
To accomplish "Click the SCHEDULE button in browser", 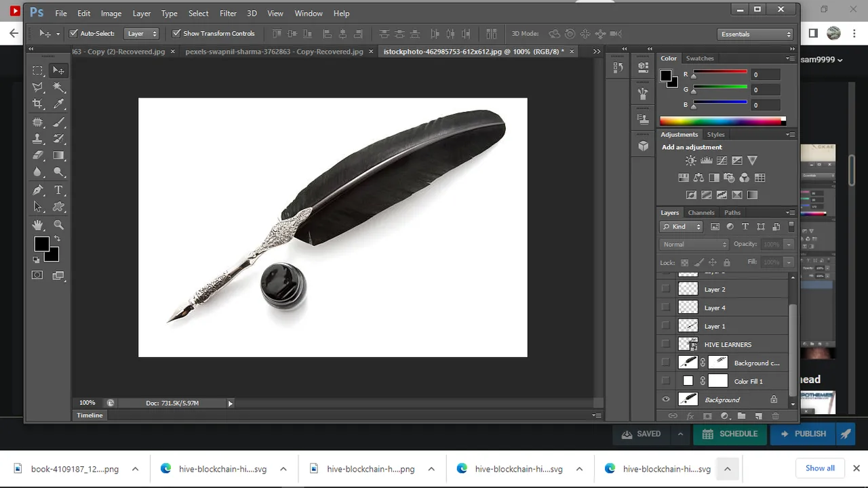I will pyautogui.click(x=730, y=434).
